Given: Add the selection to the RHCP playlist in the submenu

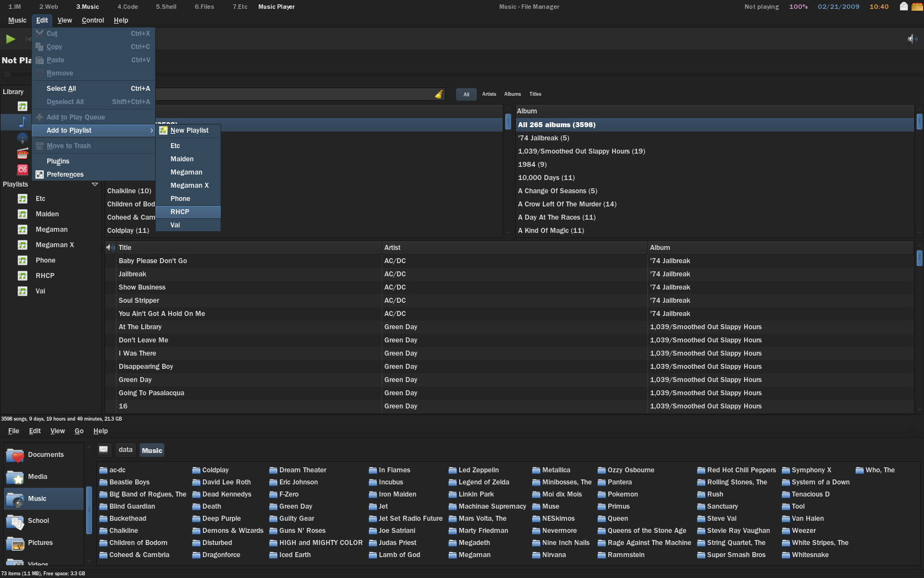Looking at the screenshot, I should [x=188, y=212].
